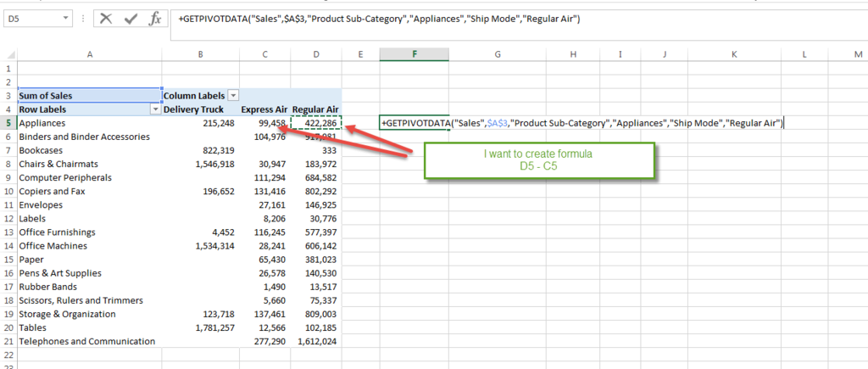
Task: Click cell value 1,612,024
Action: 317,341
